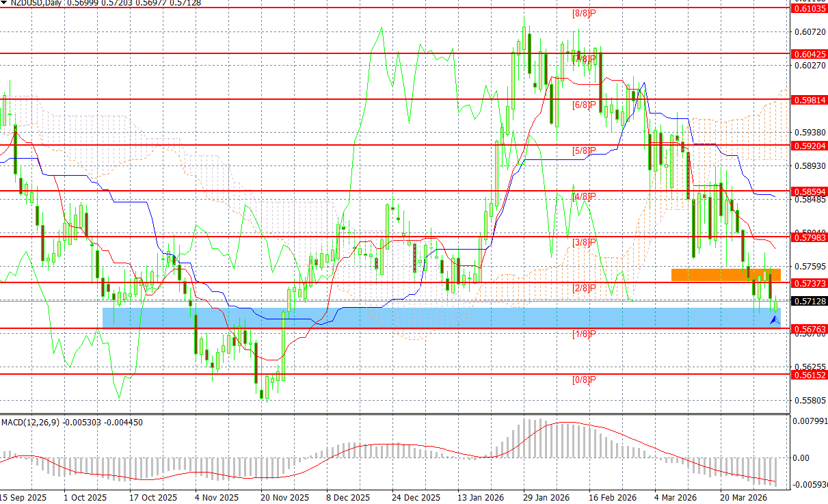The image size is (828, 504).
Task: Click the [2/8]P Murrey level label
Action: coord(585,289)
